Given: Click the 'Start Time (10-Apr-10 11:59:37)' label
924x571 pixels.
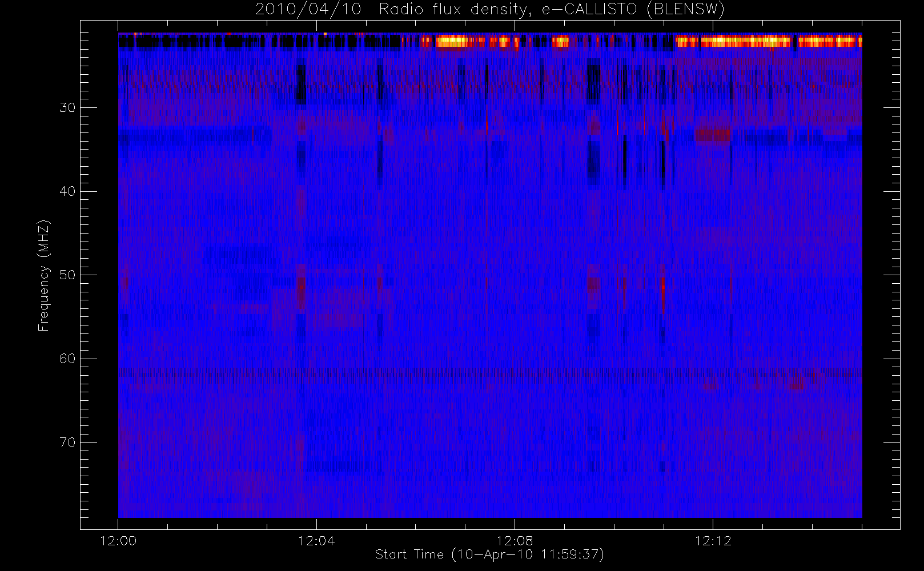Looking at the screenshot, I should pyautogui.click(x=489, y=554).
